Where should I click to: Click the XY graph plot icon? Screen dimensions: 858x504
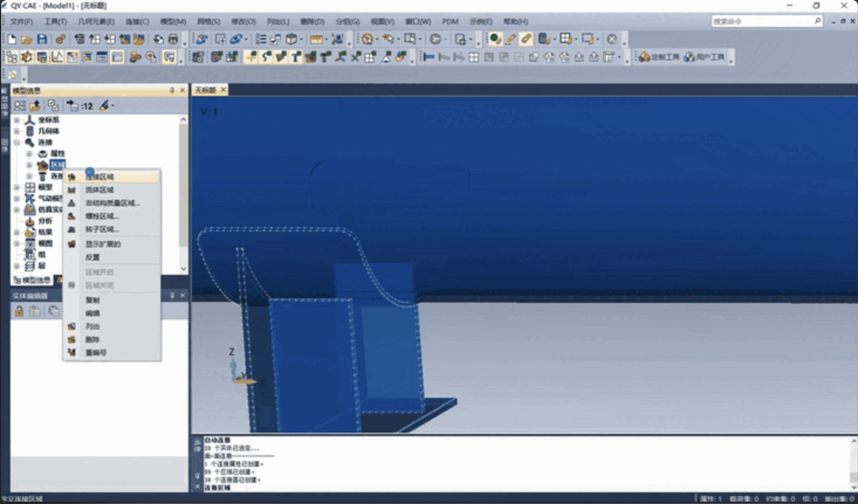coord(57,57)
